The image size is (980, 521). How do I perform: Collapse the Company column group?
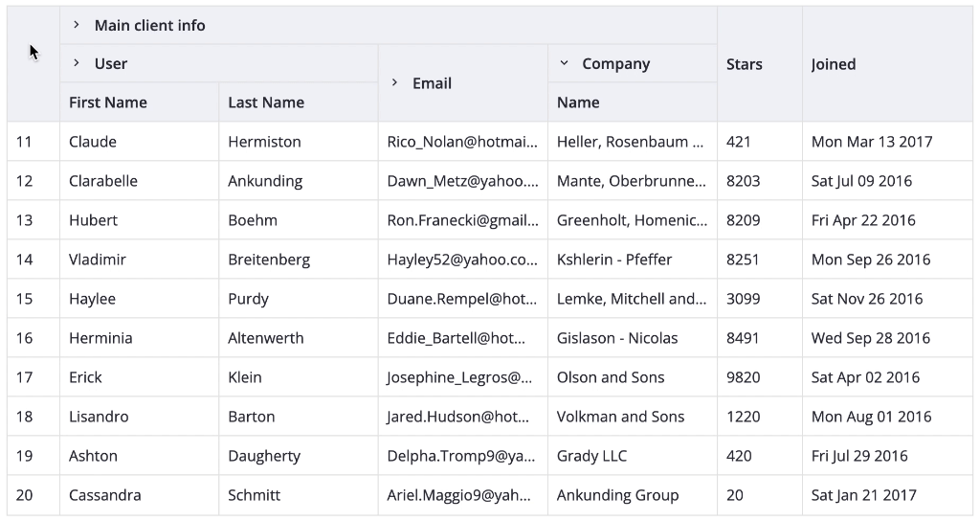tap(564, 63)
